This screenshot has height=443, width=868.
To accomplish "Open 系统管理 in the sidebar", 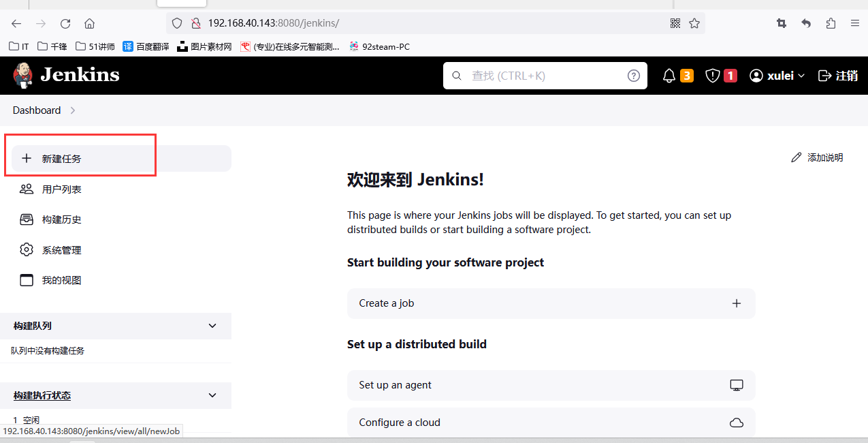I will tap(122, 250).
